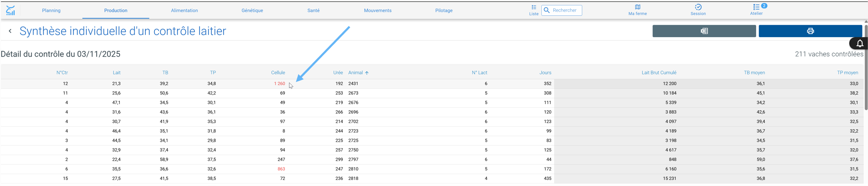Click the 211 vaches contrôlées text
This screenshot has width=868, height=186.
[829, 54]
